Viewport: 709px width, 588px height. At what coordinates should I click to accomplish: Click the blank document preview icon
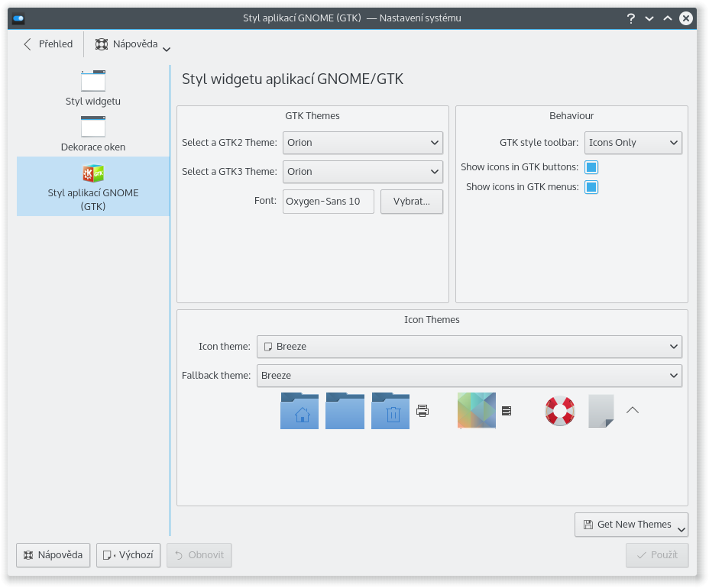(601, 411)
